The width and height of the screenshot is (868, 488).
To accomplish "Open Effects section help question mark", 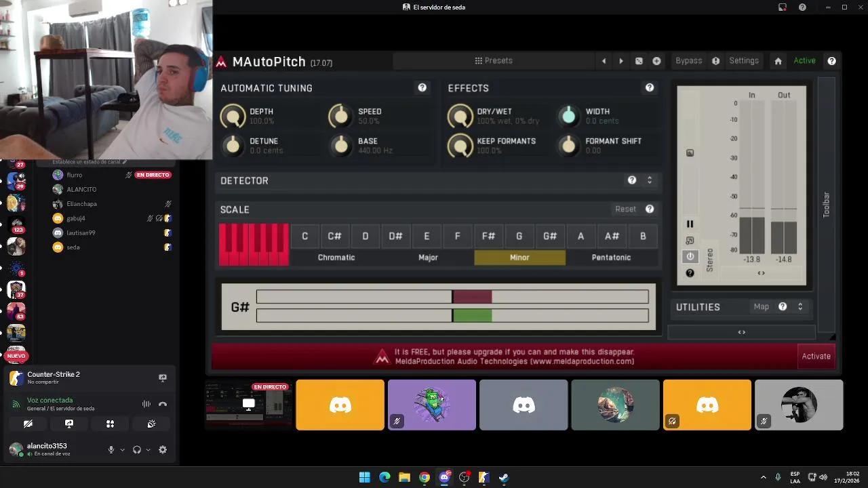I will pyautogui.click(x=649, y=88).
